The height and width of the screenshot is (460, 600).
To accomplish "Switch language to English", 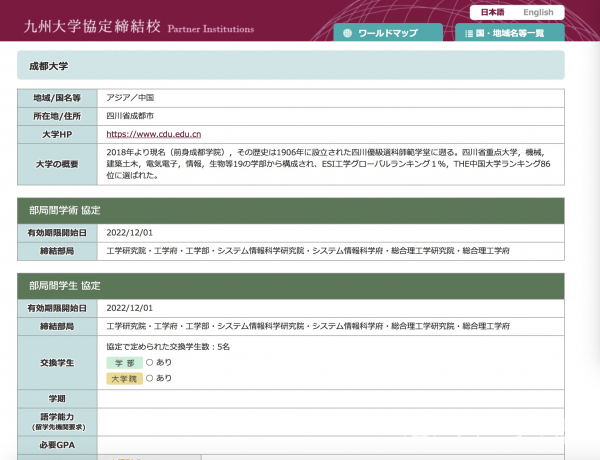I will (538, 12).
